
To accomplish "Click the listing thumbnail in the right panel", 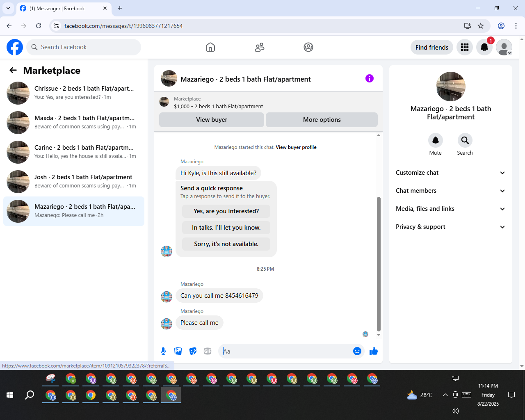I will pos(451,87).
